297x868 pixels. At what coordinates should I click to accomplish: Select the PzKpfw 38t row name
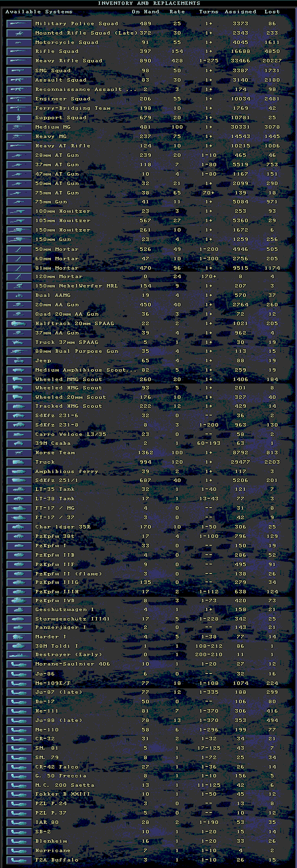point(55,536)
